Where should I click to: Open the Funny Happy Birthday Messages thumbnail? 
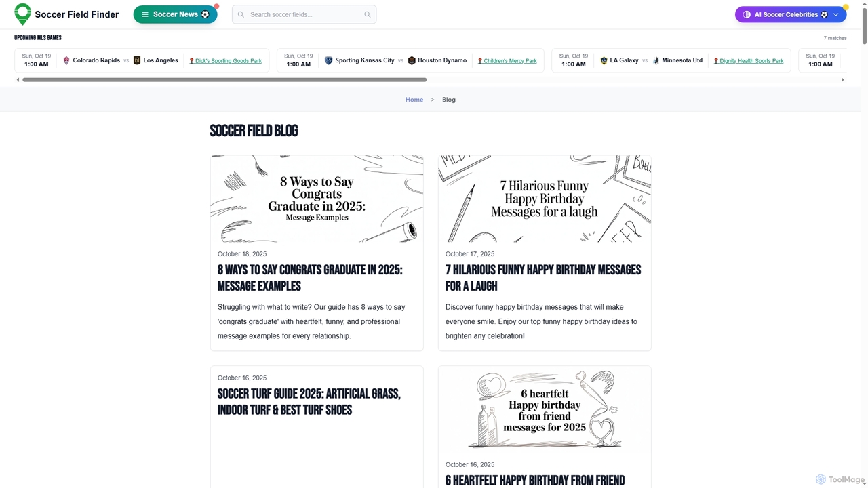coord(545,199)
